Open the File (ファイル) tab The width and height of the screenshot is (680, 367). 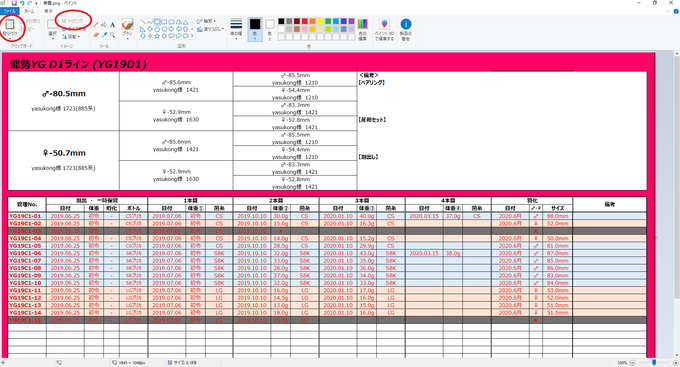pos(10,11)
